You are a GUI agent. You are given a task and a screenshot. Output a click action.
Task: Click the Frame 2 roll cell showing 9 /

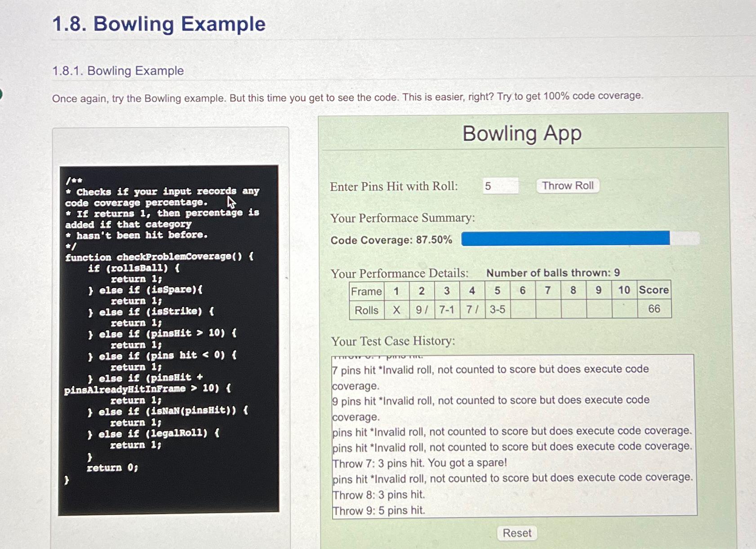tap(422, 310)
